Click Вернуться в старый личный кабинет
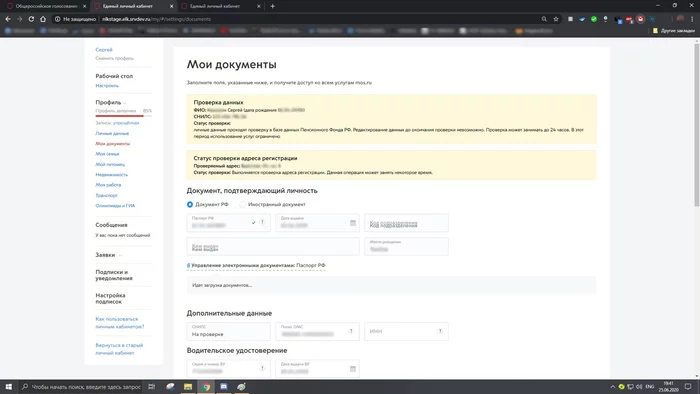Viewport: 700px width, 394px height. [119, 349]
